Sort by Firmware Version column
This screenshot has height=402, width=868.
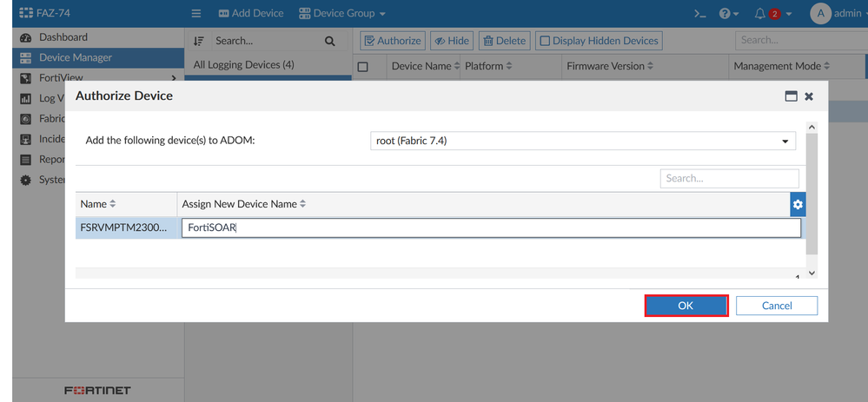(x=610, y=66)
